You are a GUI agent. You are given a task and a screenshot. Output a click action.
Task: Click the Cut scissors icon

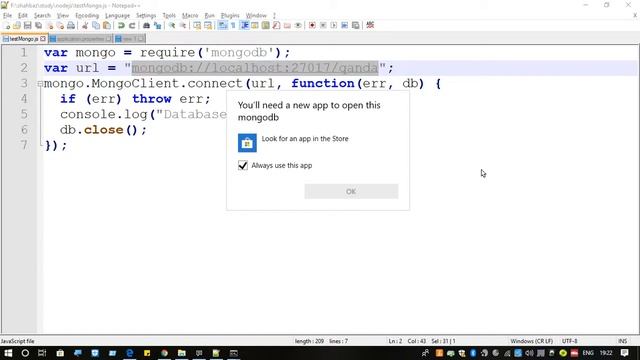[85, 25]
